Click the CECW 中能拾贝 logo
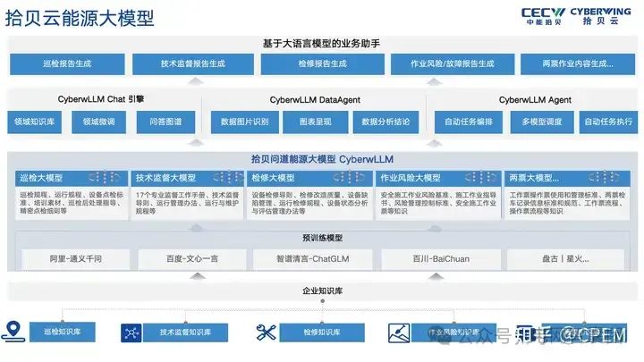This screenshot has width=644, height=362. [544, 16]
